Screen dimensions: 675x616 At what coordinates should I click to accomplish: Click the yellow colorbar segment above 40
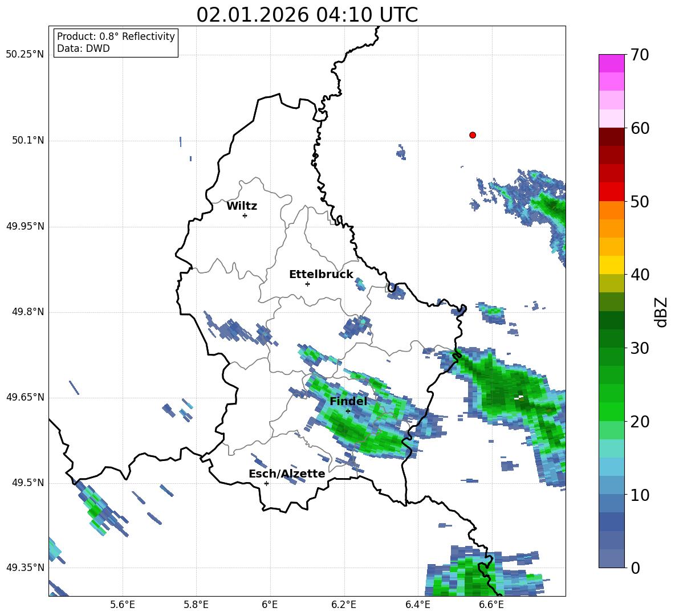tap(611, 265)
